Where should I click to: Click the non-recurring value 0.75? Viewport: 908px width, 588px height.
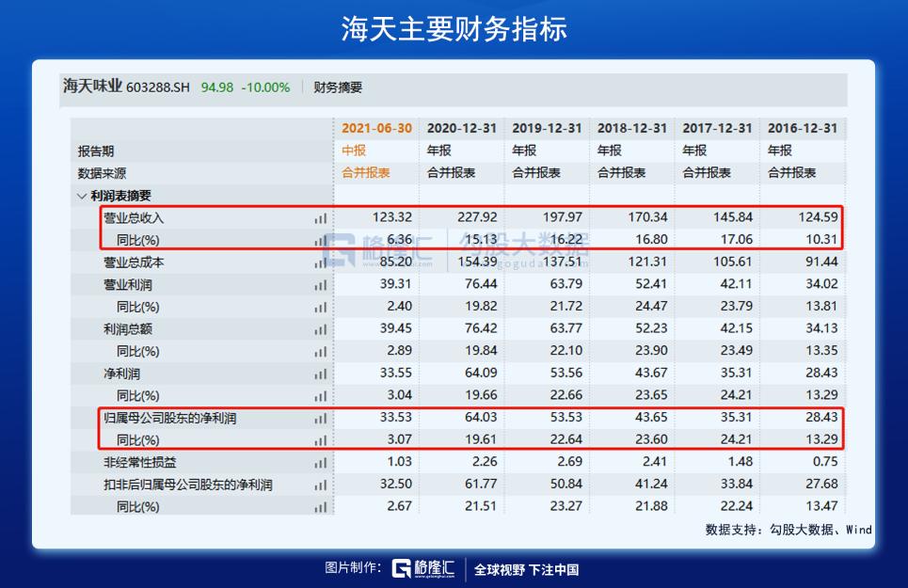pyautogui.click(x=825, y=462)
